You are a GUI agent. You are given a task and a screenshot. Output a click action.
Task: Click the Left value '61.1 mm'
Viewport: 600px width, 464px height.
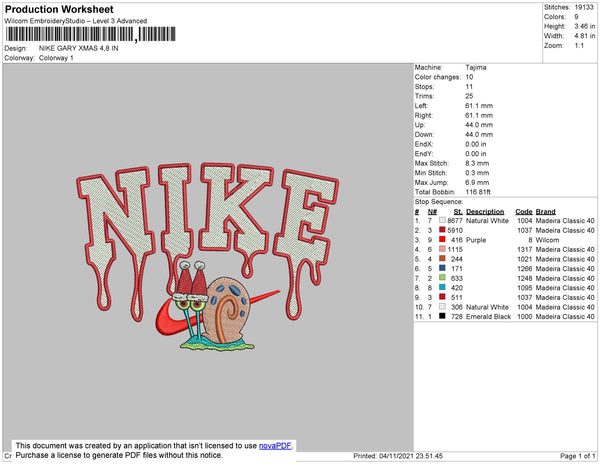(x=479, y=106)
